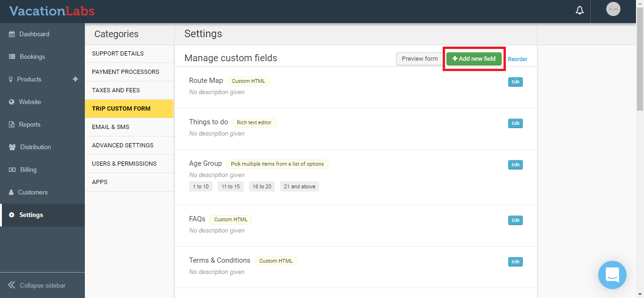This screenshot has width=644, height=298.
Task: Click the Settings gear icon in sidebar
Action: [12, 215]
